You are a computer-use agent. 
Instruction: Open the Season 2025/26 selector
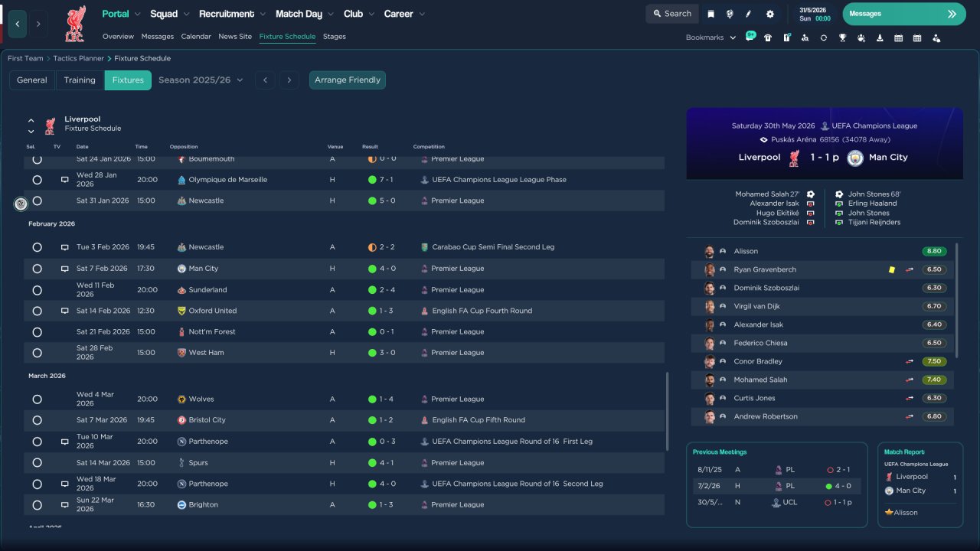click(x=201, y=80)
